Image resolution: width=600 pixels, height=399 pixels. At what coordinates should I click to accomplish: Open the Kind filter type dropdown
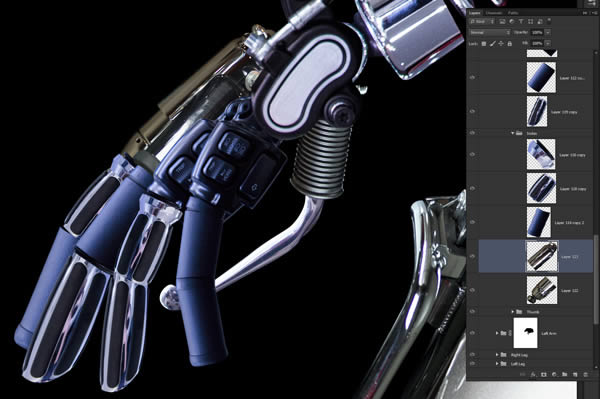coord(482,21)
